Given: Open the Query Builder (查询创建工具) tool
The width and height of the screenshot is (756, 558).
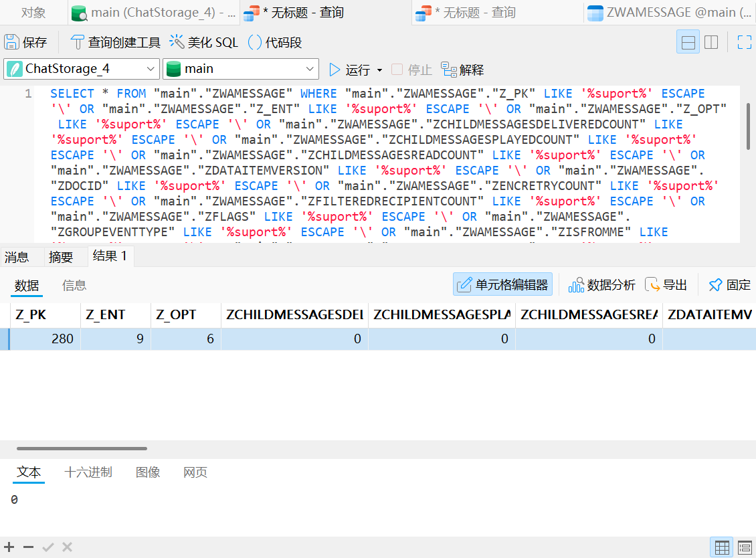Looking at the screenshot, I should point(115,42).
